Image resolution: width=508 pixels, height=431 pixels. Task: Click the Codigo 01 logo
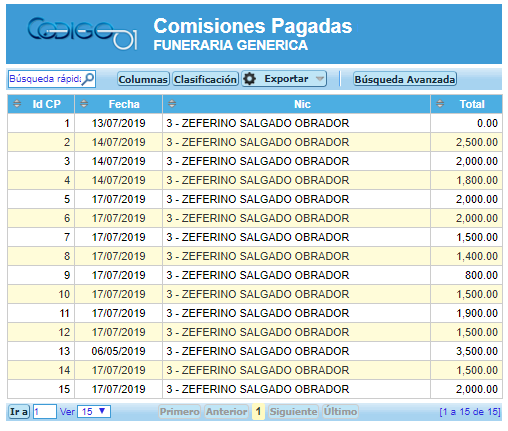coord(82,33)
